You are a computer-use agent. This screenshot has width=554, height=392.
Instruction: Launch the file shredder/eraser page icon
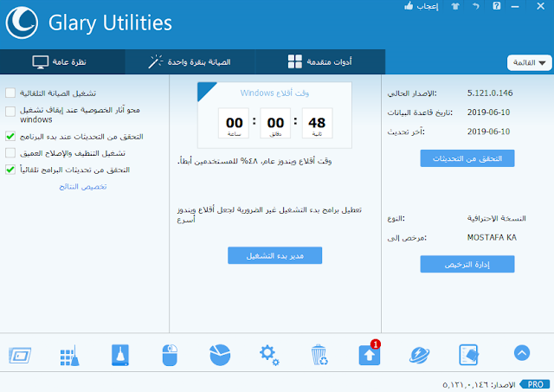coord(469,355)
